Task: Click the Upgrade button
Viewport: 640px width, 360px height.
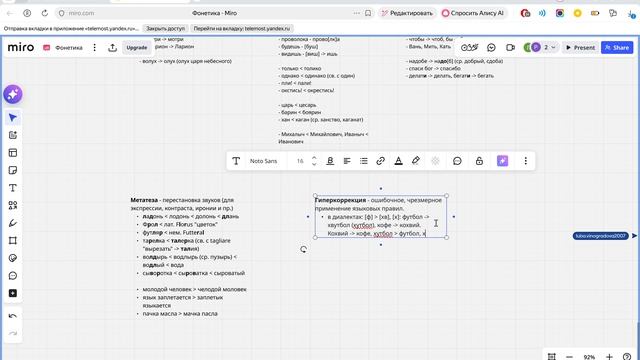Action: (136, 48)
